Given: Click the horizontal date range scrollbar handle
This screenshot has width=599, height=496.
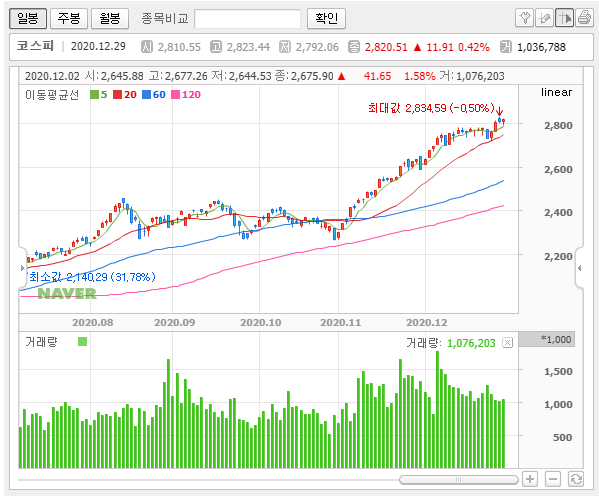Looking at the screenshot, I should point(458,479).
